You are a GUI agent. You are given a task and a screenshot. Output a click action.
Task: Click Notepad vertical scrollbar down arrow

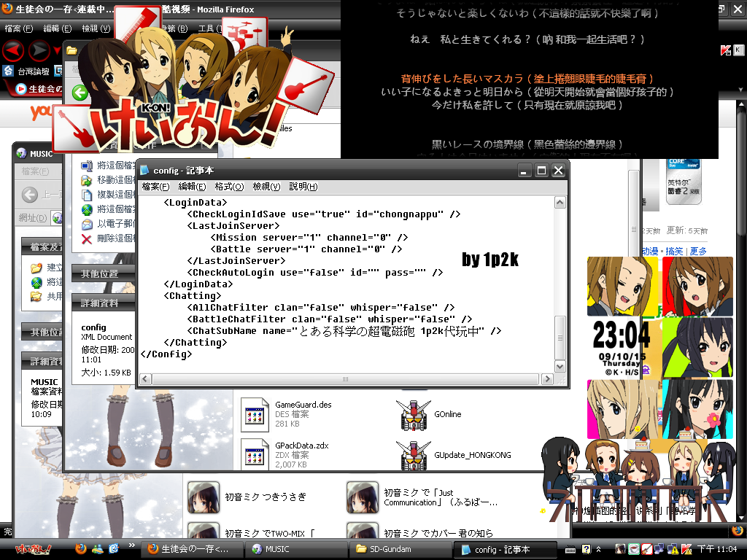pyautogui.click(x=560, y=366)
